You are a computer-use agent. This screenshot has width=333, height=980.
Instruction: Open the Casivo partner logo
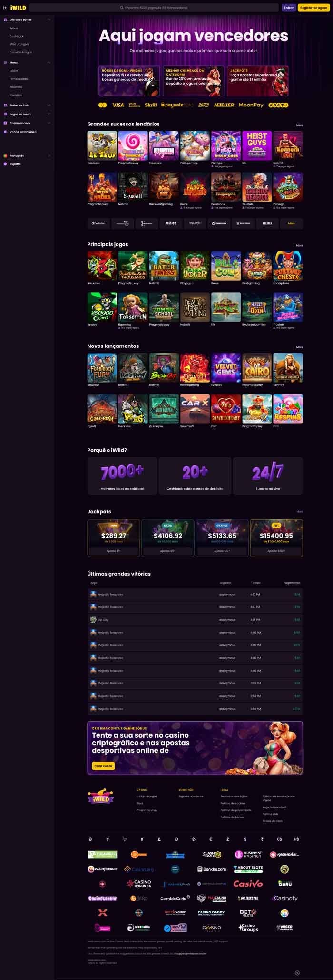pos(248,884)
